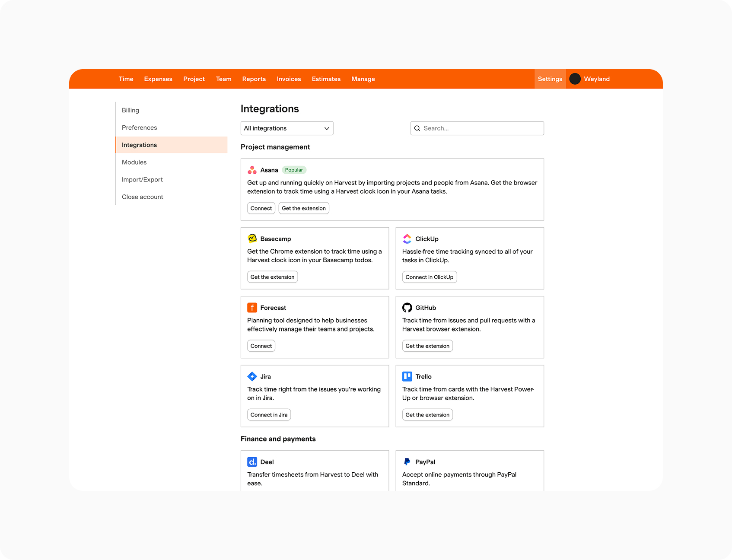Click the Weyland profile avatar

pos(575,79)
